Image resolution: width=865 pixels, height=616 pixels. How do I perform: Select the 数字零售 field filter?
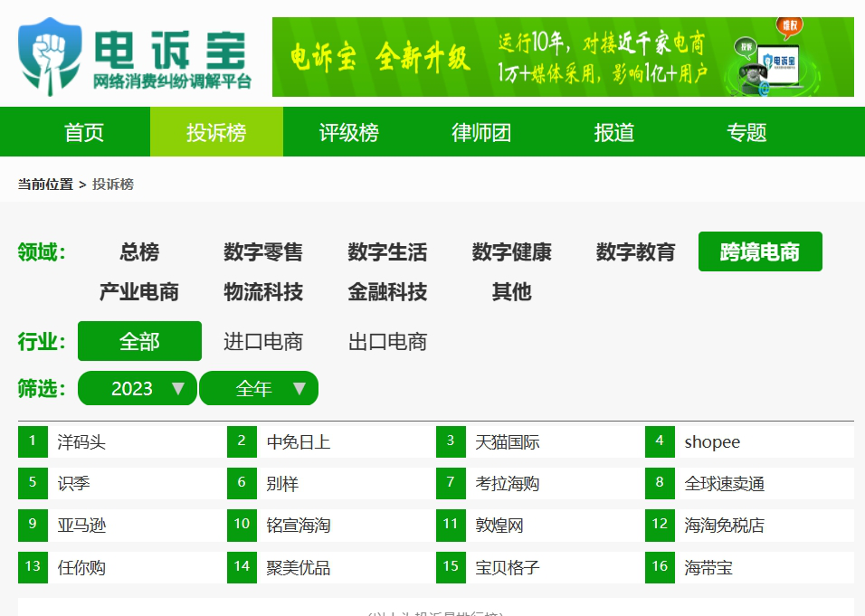click(263, 252)
